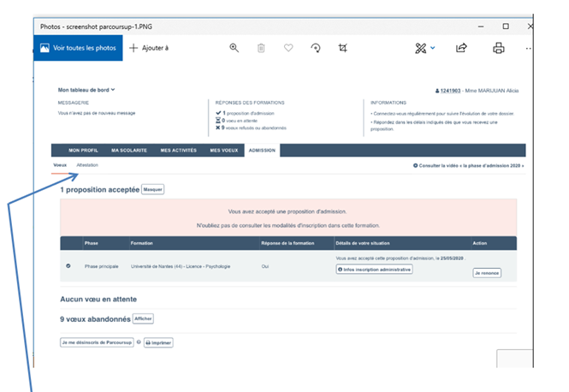
Task: Open the MES VOEUX tab
Action: [x=222, y=151]
